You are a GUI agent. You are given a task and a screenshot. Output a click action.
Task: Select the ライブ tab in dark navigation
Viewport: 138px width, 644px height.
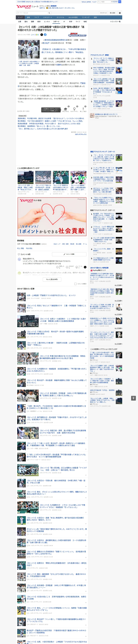[x=37, y=17]
